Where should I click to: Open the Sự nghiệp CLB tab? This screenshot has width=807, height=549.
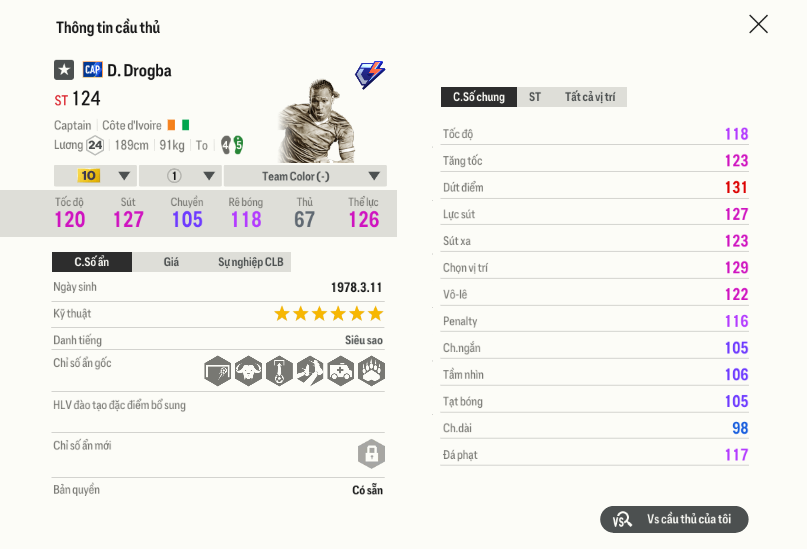click(x=250, y=262)
